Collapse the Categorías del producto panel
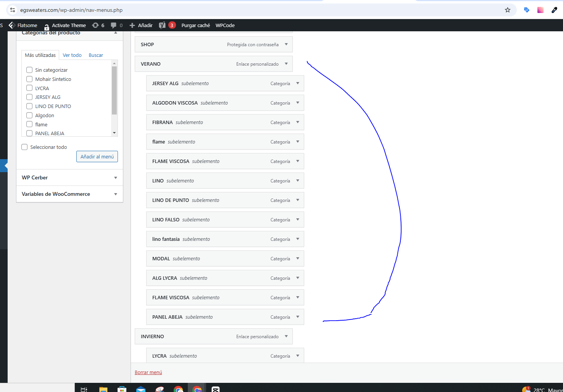 (116, 33)
